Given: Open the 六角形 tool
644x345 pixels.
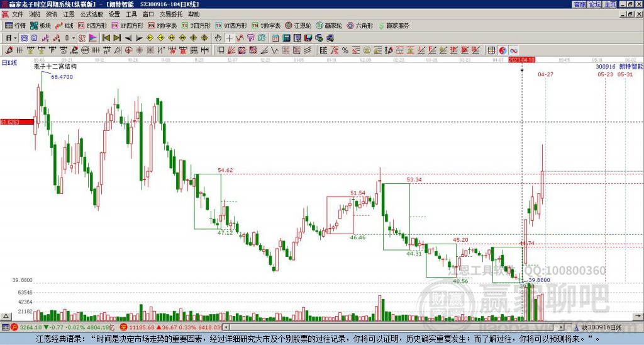Looking at the screenshot, I should [360, 25].
